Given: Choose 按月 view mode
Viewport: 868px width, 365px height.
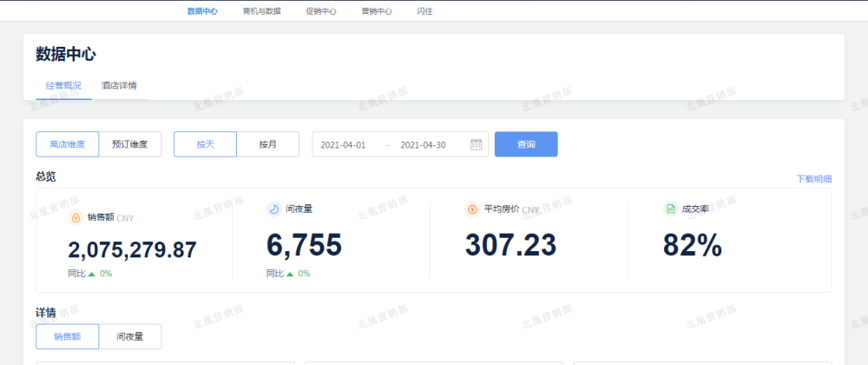Looking at the screenshot, I should click(x=268, y=144).
